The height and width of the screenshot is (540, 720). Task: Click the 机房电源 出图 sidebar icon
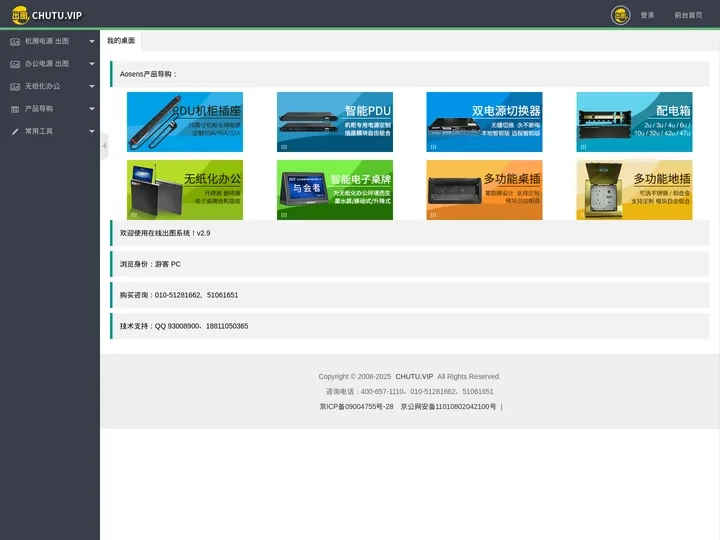(x=15, y=42)
